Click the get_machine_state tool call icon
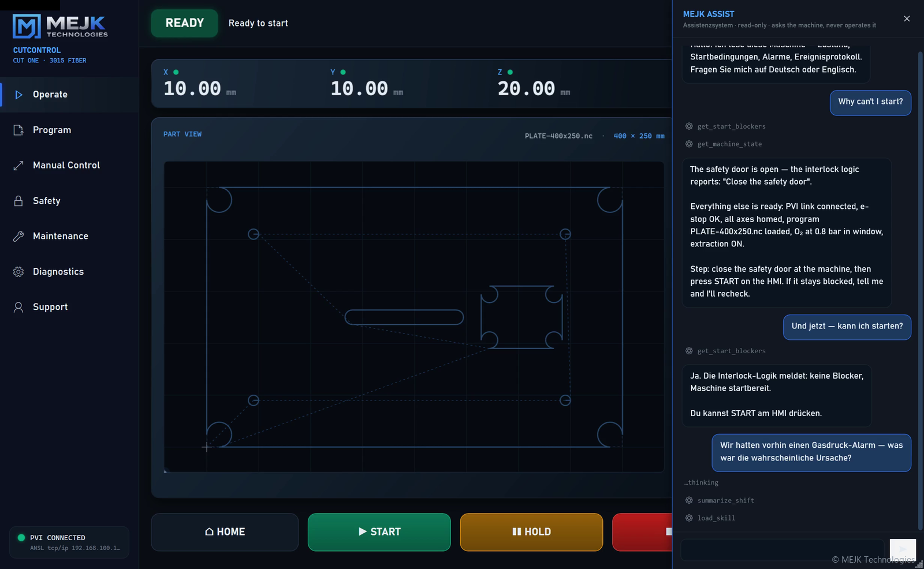 [689, 144]
